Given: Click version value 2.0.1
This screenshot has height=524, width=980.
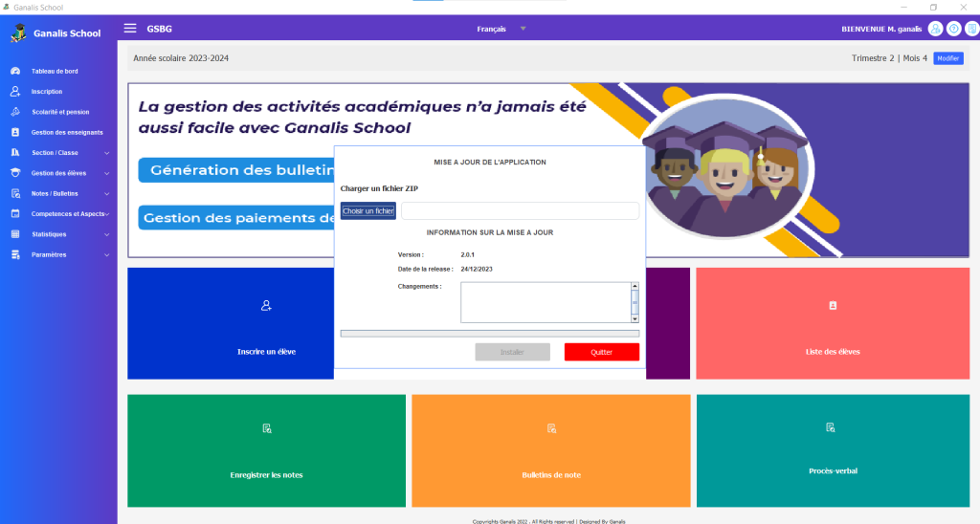Looking at the screenshot, I should [x=467, y=254].
